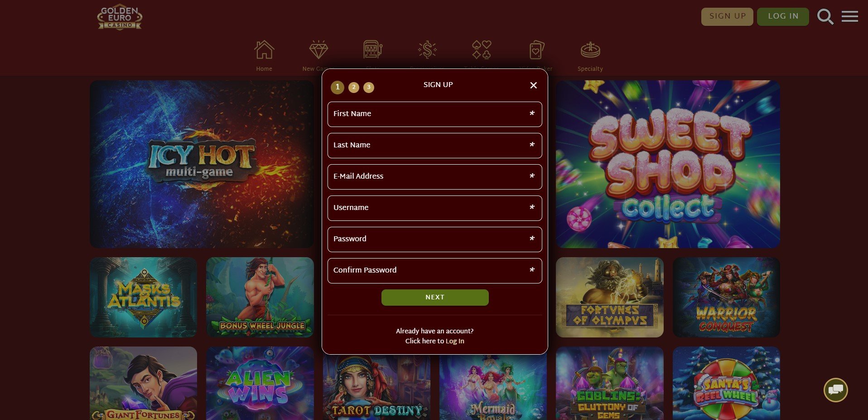
Task: Expand the hamburger menu
Action: pyautogui.click(x=850, y=17)
